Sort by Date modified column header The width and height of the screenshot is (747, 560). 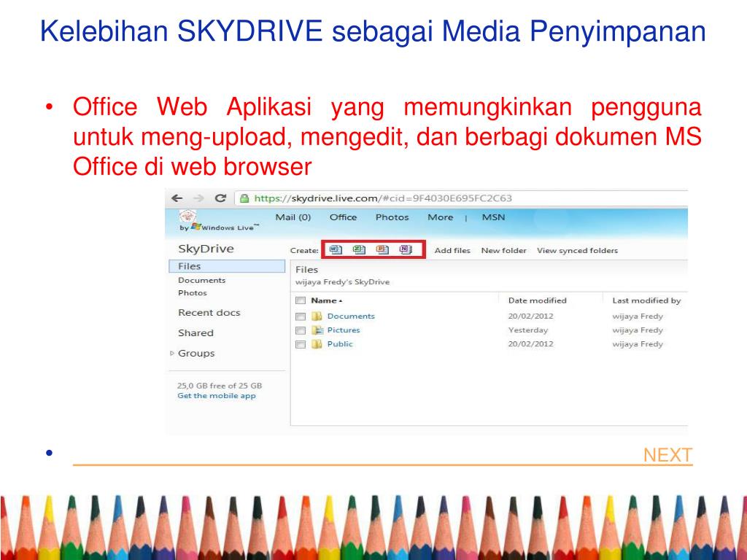pyautogui.click(x=538, y=300)
